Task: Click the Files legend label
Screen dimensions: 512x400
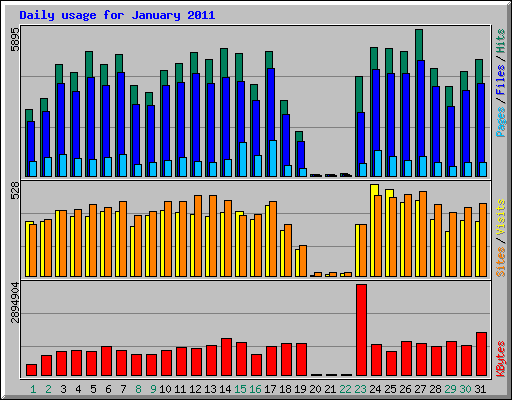Action: point(501,79)
